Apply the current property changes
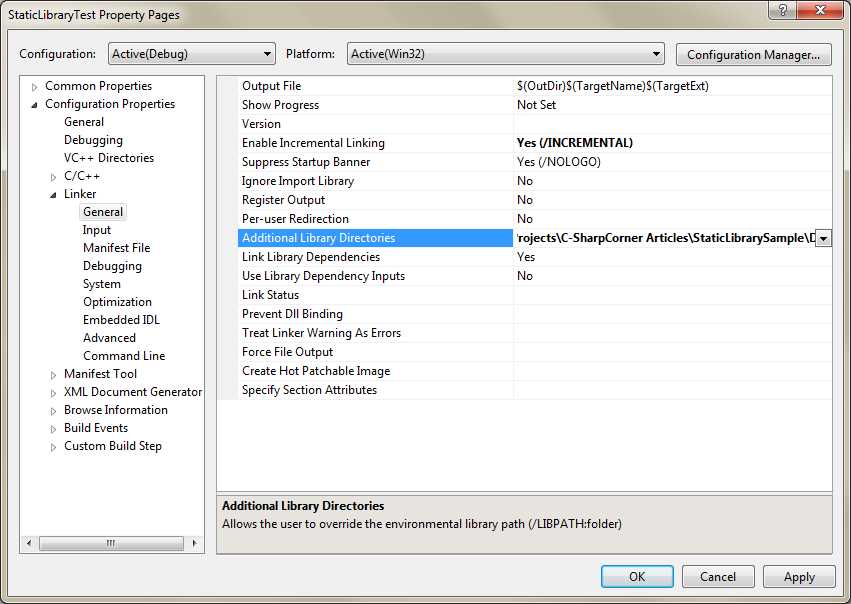851x604 pixels. tap(799, 576)
